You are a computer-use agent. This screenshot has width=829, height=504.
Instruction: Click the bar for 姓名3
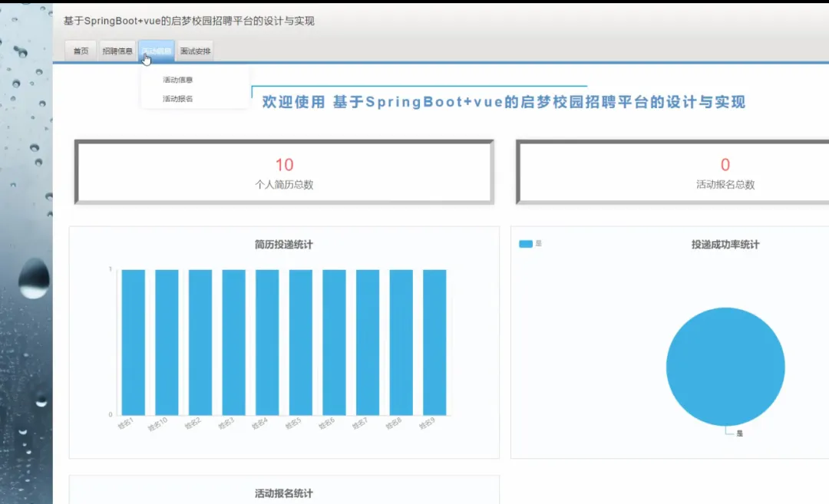pyautogui.click(x=233, y=342)
